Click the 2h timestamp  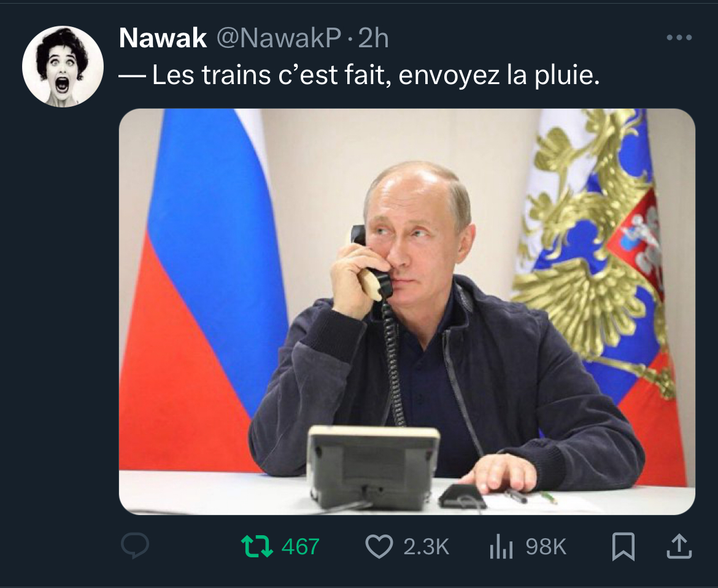click(373, 38)
